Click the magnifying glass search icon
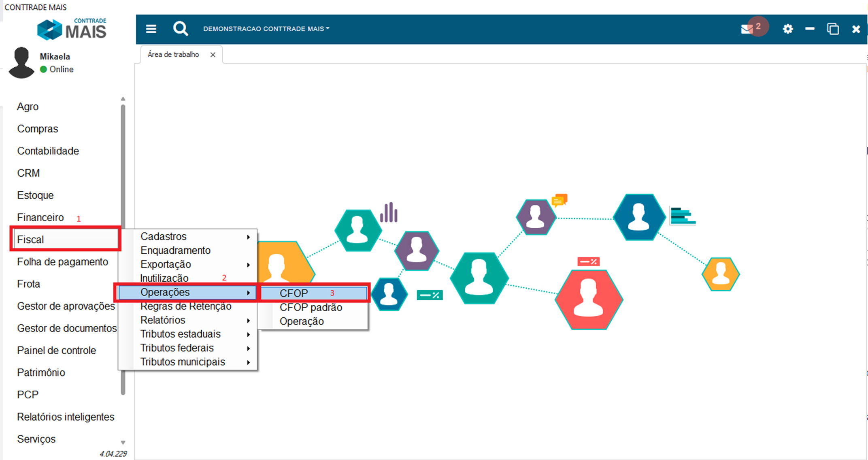 coord(180,29)
